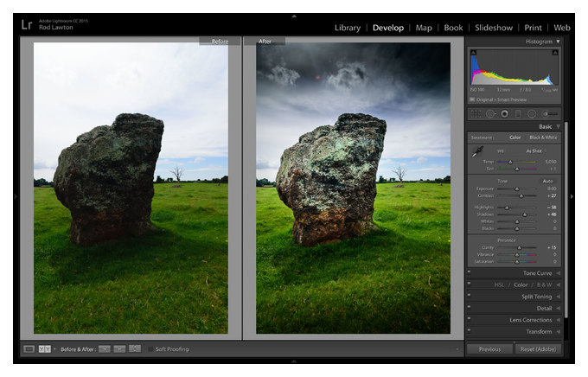
Task: Choose Black & White treatment
Action: pyautogui.click(x=543, y=137)
